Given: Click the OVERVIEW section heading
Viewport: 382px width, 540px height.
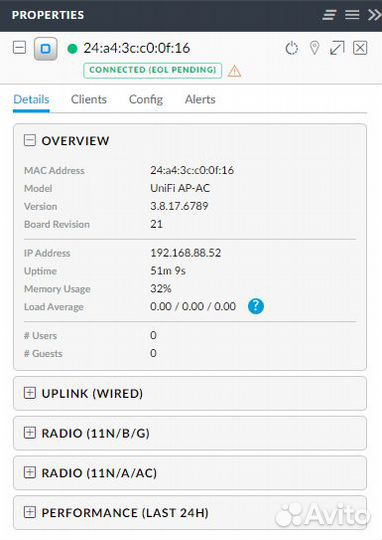Looking at the screenshot, I should point(75,141).
